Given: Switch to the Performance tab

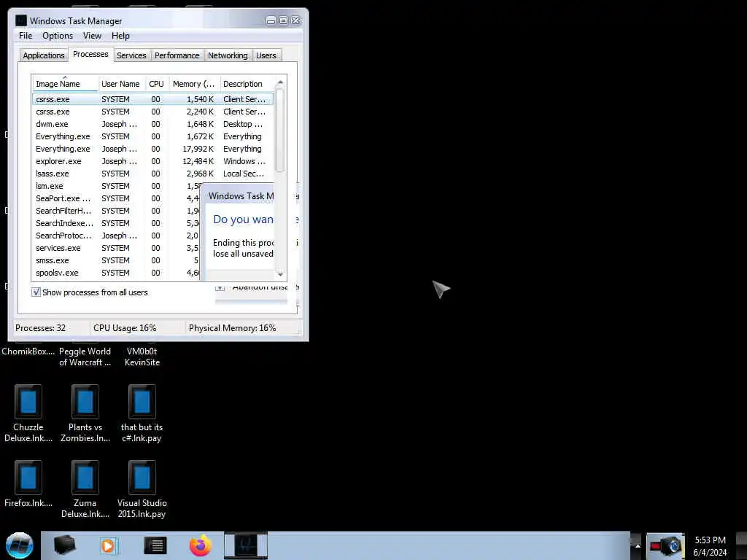Looking at the screenshot, I should click(177, 55).
